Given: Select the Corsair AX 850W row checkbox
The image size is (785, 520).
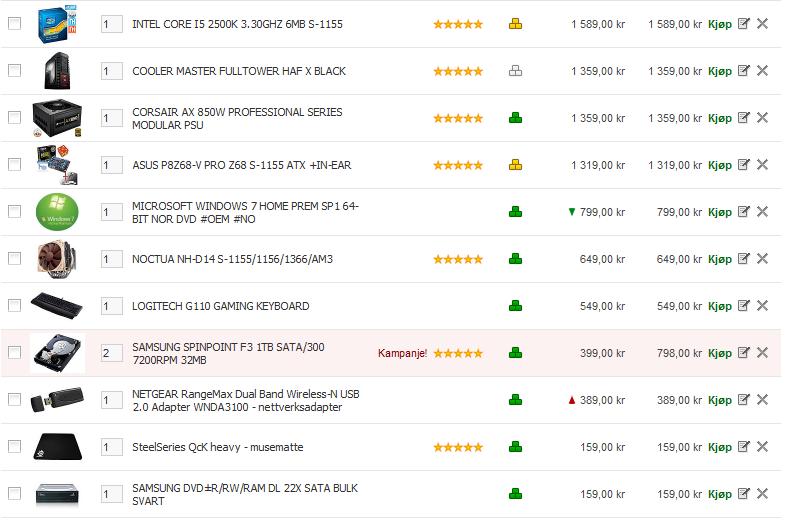Looking at the screenshot, I should 15,118.
